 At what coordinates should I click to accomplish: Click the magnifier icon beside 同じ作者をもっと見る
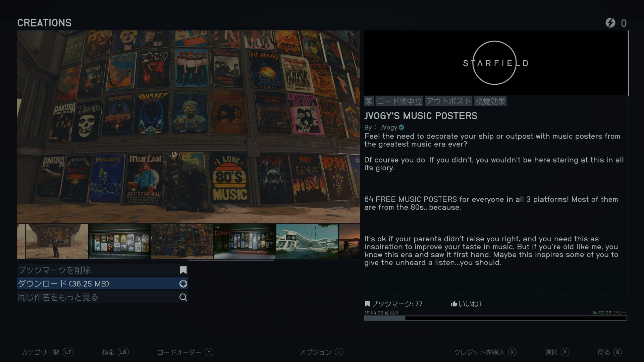tap(183, 297)
